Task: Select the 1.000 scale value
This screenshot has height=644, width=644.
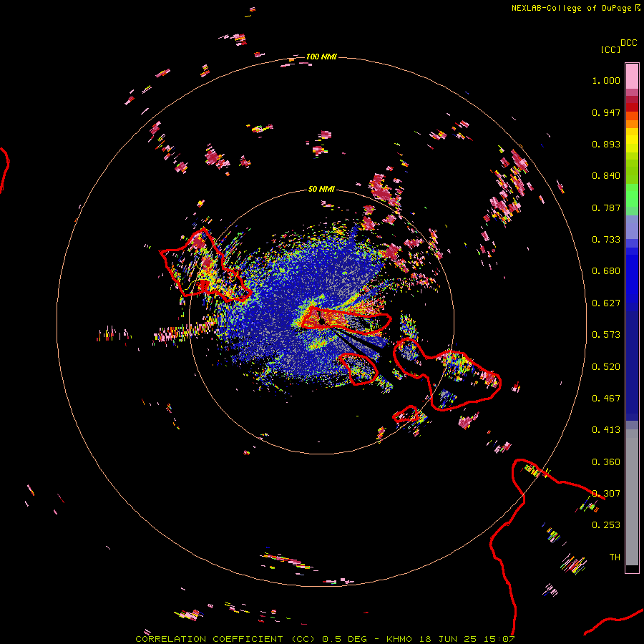Action: (x=606, y=80)
